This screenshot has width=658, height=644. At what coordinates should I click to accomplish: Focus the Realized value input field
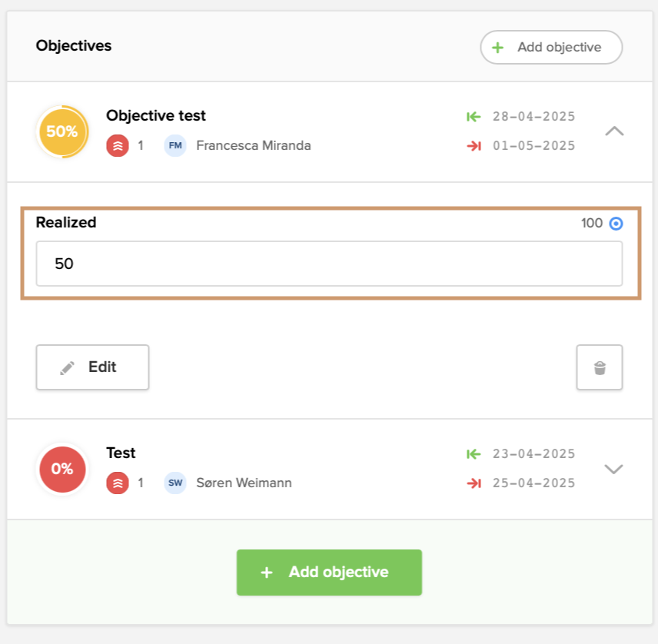(329, 264)
